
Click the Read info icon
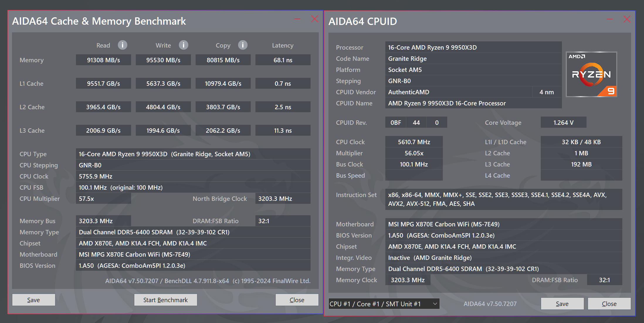coord(123,45)
